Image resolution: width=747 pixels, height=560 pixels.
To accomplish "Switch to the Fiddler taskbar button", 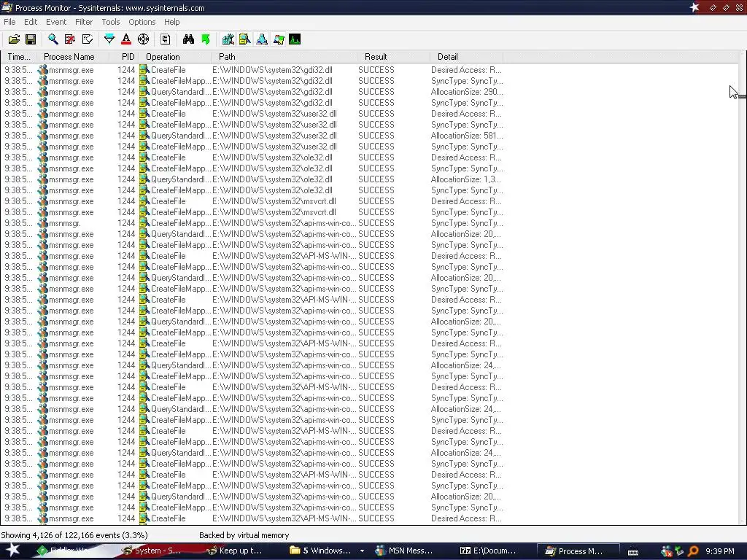I will click(64, 551).
